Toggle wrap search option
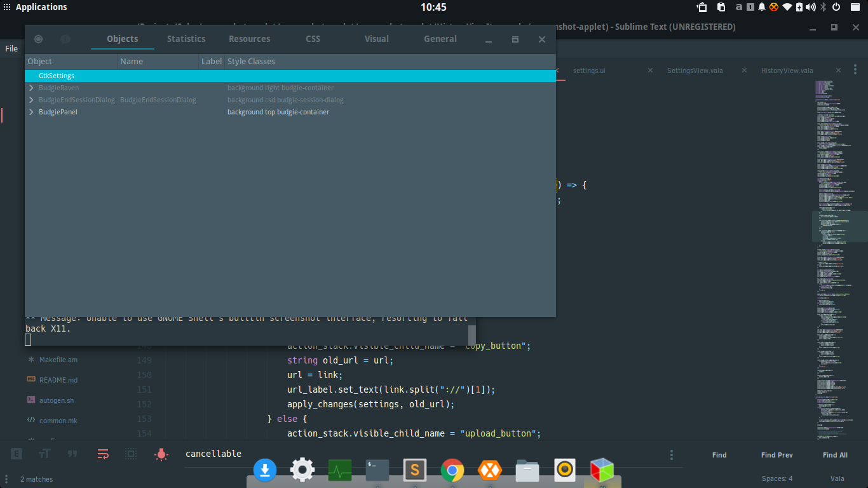Screen dimensions: 868x488 click(x=103, y=454)
